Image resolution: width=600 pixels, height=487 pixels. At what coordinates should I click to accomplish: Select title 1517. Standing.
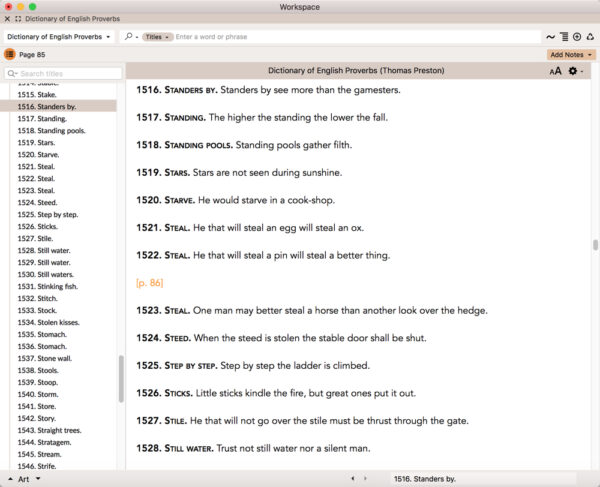tap(42, 119)
